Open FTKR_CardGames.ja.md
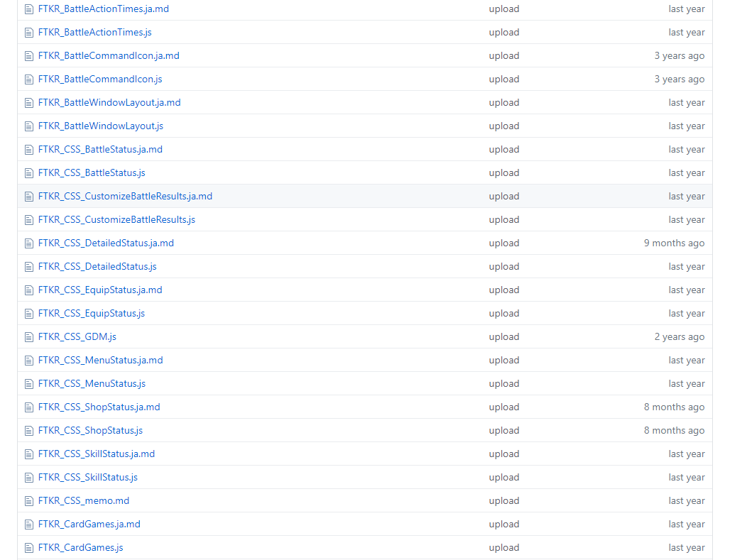The width and height of the screenshot is (747, 560). pyautogui.click(x=89, y=524)
